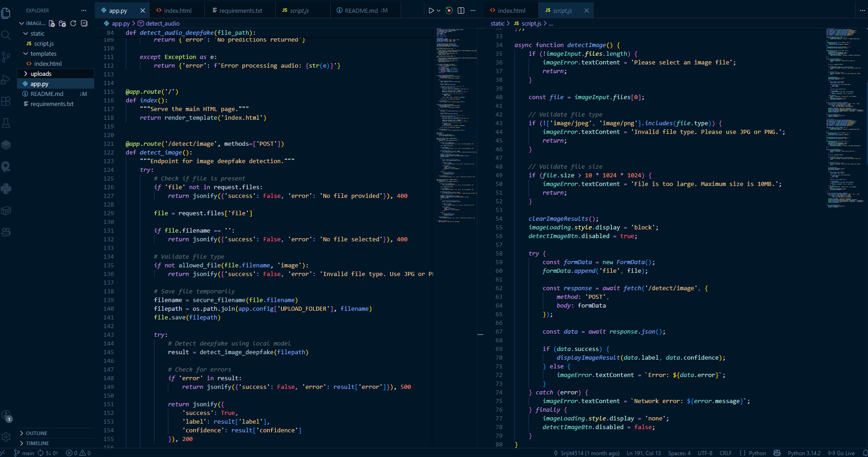The image size is (868, 457).
Task: Click the Python 3.14.2 interpreter selector
Action: pos(804,453)
